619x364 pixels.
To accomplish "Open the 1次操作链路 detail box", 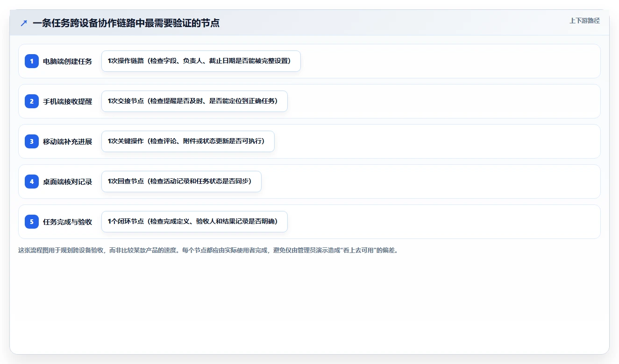I will 201,61.
